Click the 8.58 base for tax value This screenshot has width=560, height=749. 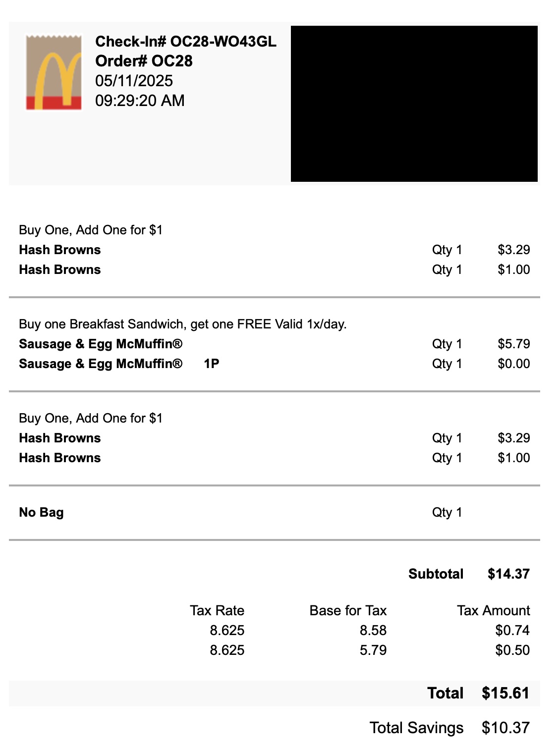[x=373, y=631]
